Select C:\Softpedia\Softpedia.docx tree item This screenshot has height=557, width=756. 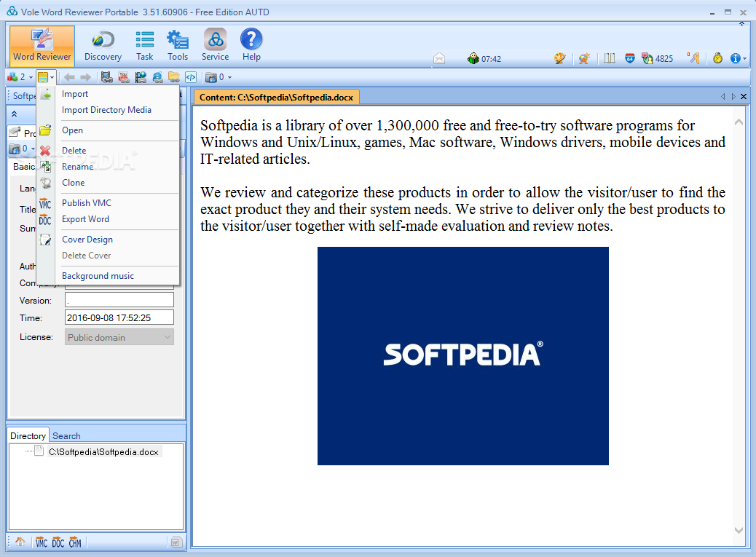pyautogui.click(x=103, y=452)
